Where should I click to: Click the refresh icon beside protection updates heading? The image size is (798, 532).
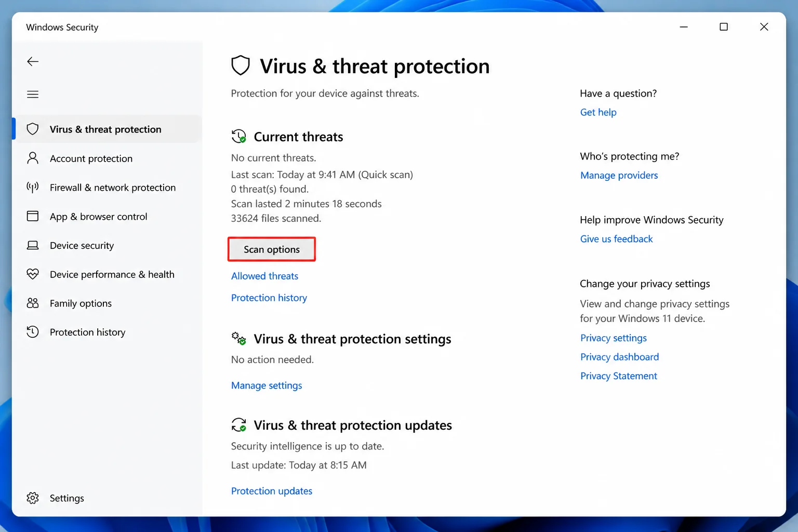pyautogui.click(x=238, y=425)
